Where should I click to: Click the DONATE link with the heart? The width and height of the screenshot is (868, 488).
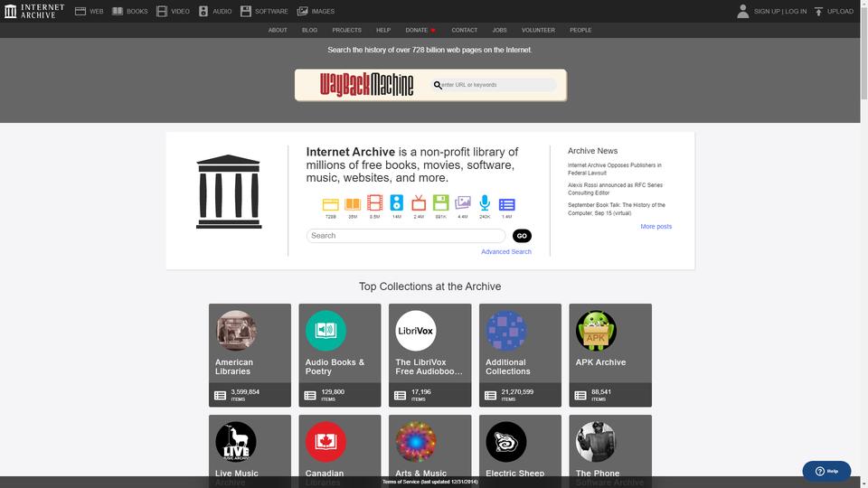[420, 30]
